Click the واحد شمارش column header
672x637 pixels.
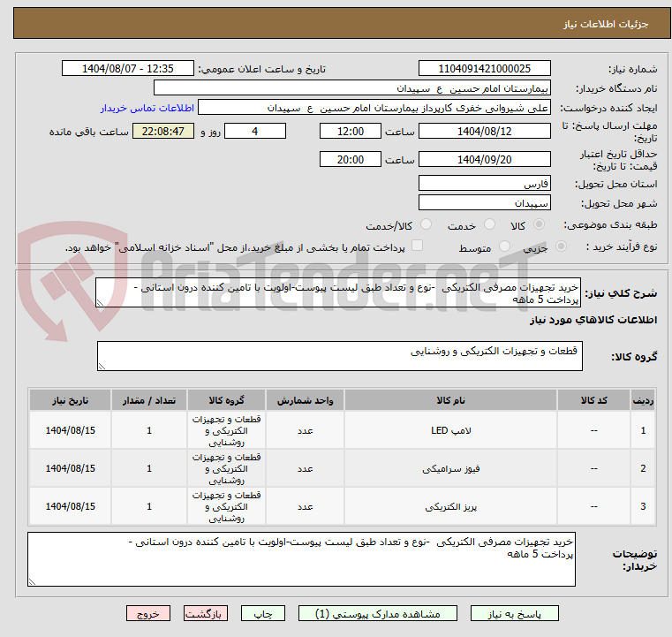pos(305,400)
